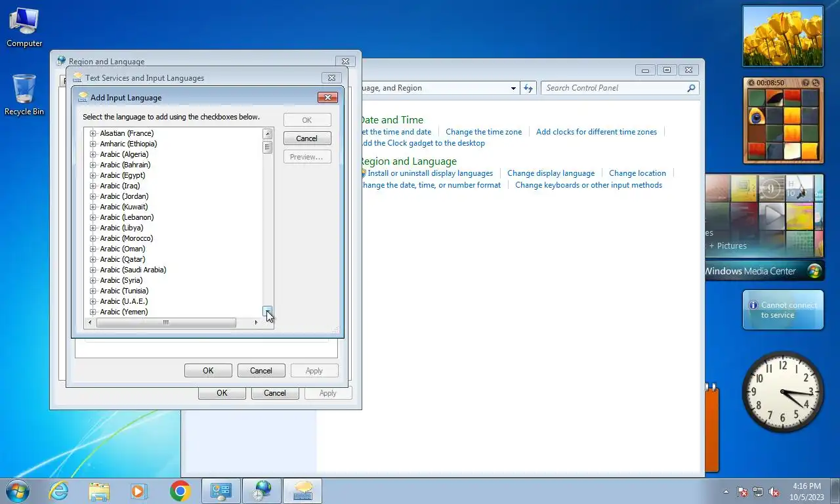Expand the Arabic (Yemen) tree node

[93, 312]
